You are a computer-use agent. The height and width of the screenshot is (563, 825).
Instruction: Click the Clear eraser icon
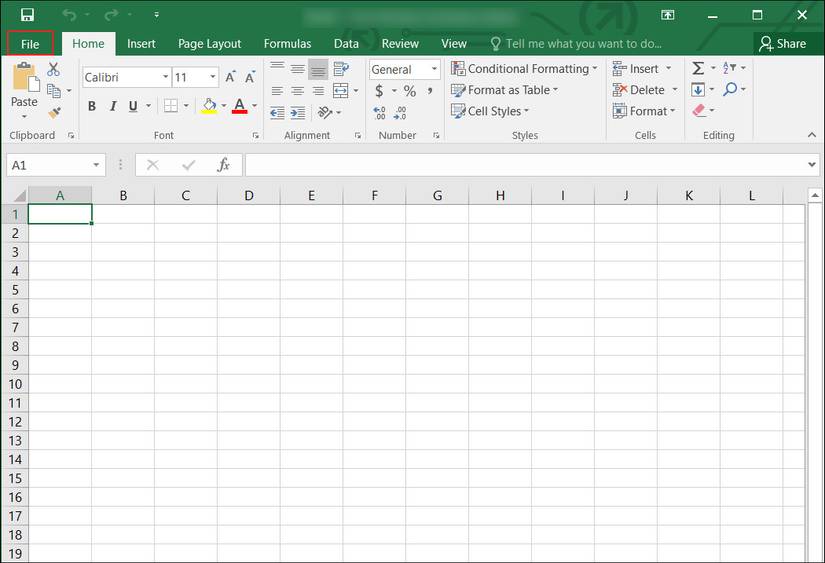point(699,110)
